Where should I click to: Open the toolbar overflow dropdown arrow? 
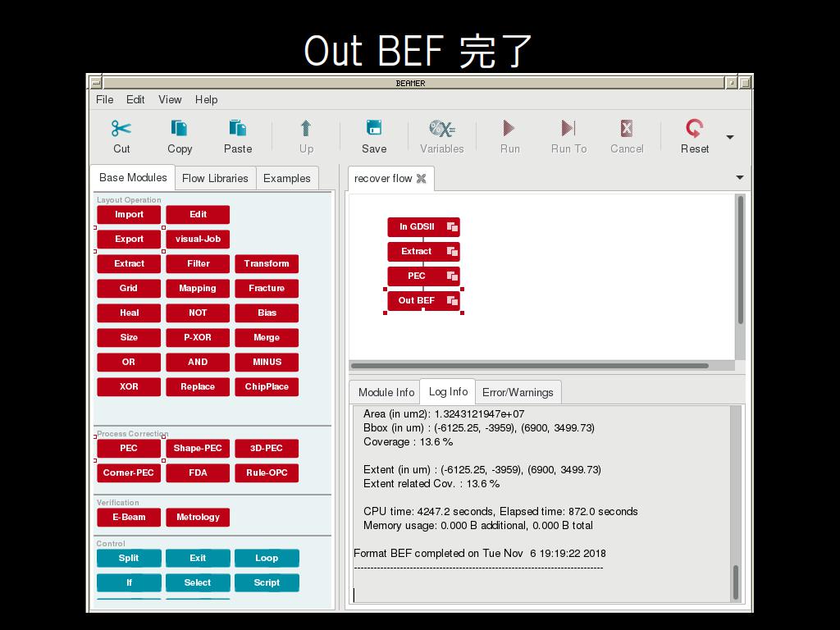click(729, 138)
